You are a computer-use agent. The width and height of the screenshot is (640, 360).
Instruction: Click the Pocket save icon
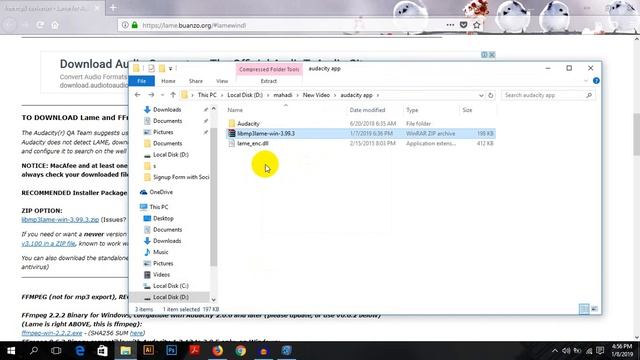pyautogui.click(x=463, y=25)
